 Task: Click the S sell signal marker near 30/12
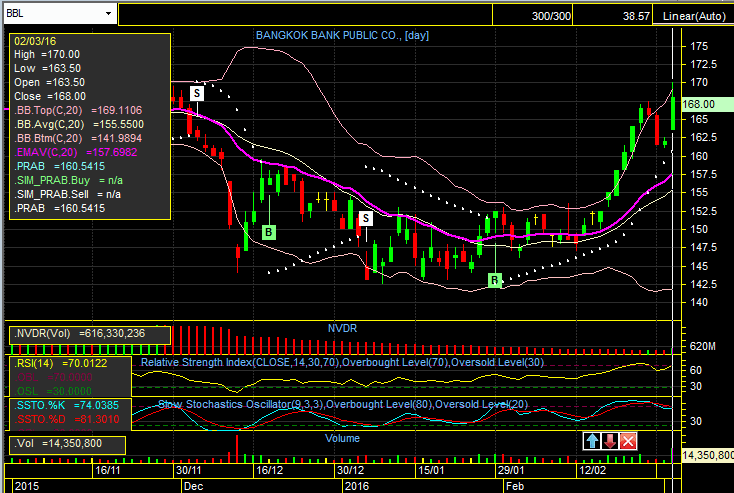366,218
